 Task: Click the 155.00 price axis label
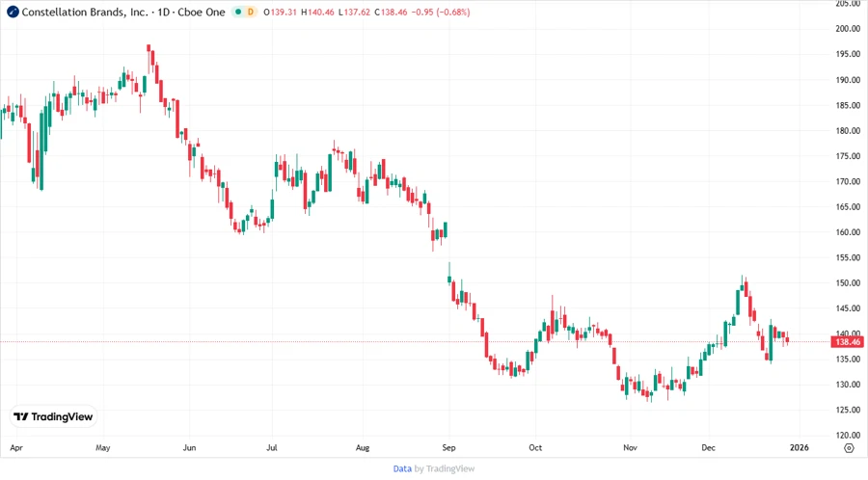click(848, 257)
